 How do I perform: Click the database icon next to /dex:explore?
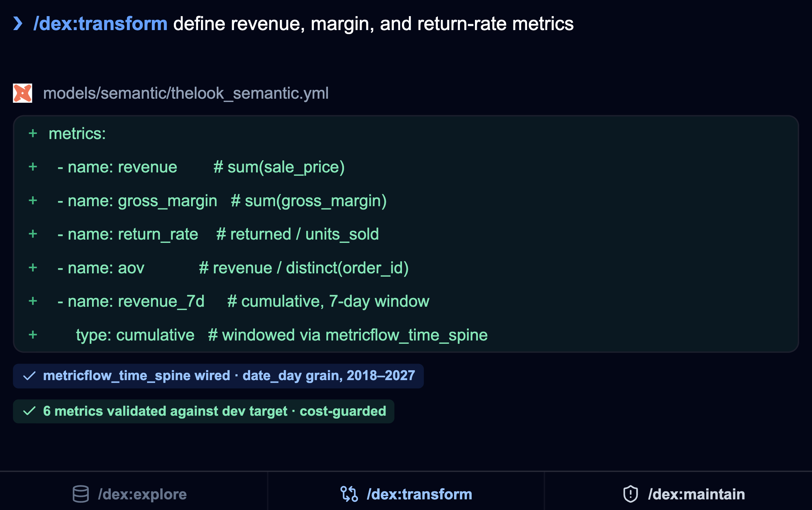[81, 494]
